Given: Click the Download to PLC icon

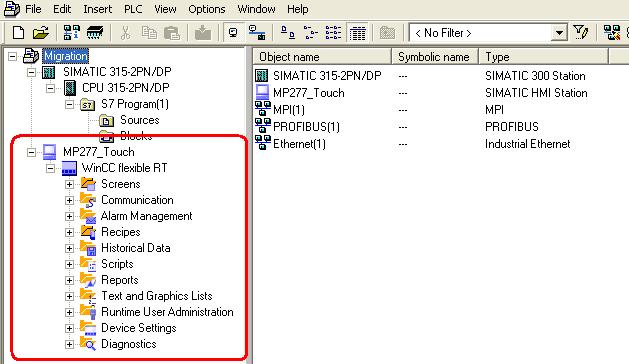Looking at the screenshot, I should point(203,33).
